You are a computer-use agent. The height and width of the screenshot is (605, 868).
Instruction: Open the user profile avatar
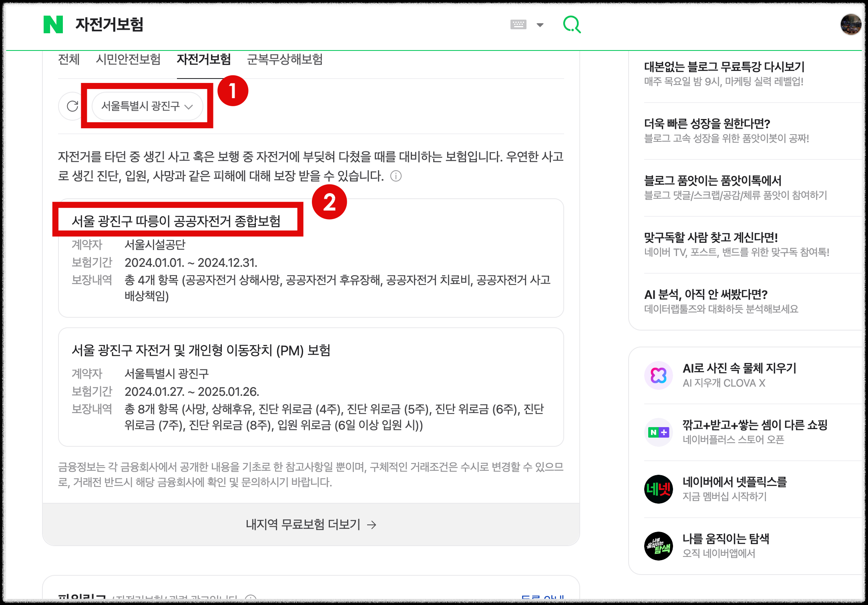pos(850,24)
